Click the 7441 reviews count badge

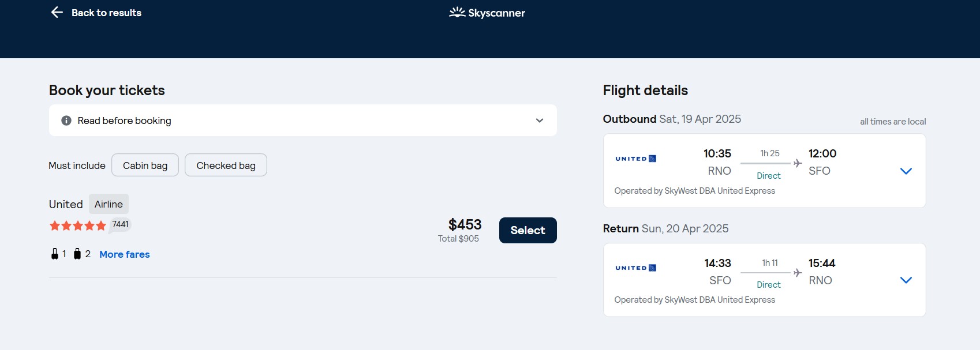click(121, 224)
